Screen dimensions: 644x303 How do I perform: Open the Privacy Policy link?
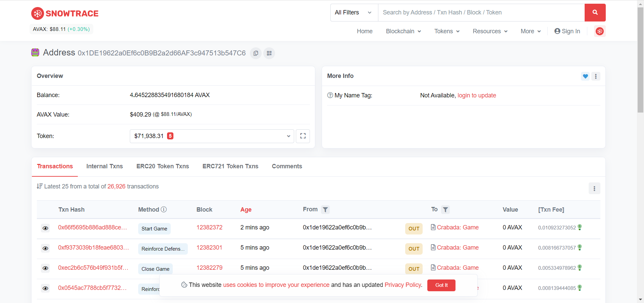pos(402,285)
